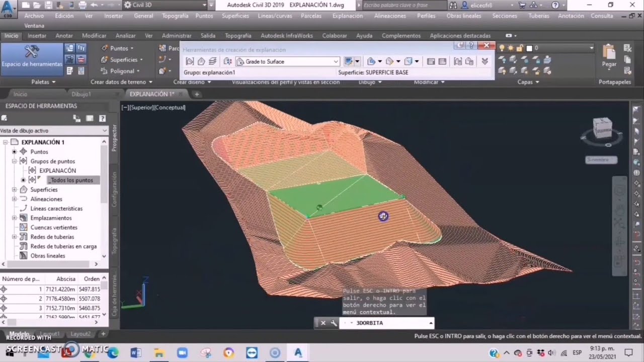Click Select Criteria Set icon beside dropdown
This screenshot has height=362, width=644.
(227, 61)
